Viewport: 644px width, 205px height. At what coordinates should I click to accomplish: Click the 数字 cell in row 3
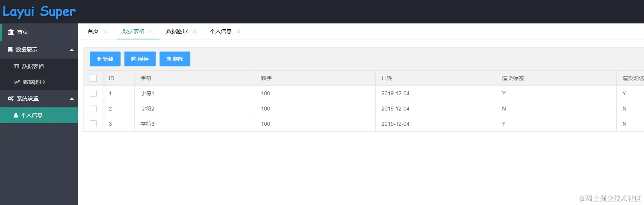pos(315,124)
